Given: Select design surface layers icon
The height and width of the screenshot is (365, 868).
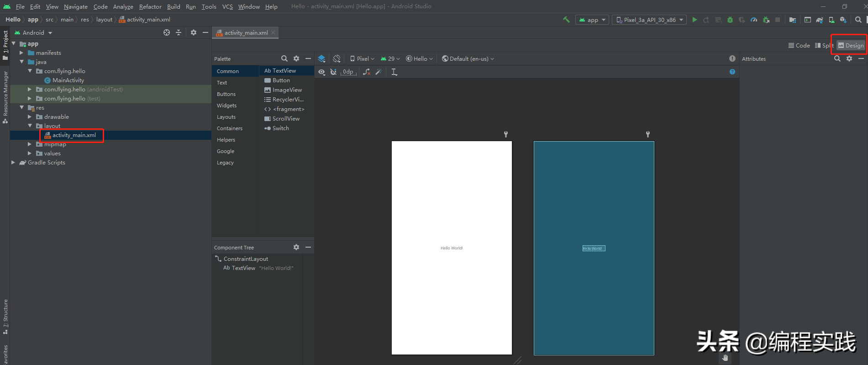Looking at the screenshot, I should (x=321, y=58).
